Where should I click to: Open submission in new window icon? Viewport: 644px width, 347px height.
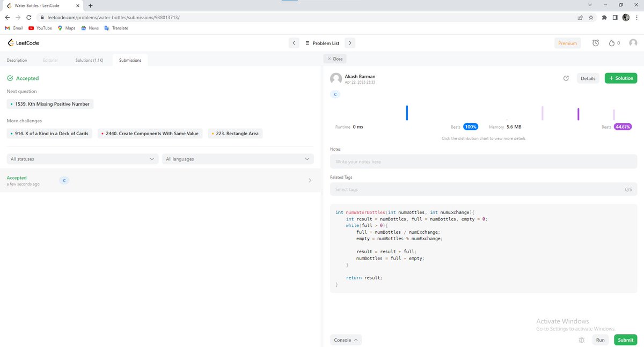566,78
